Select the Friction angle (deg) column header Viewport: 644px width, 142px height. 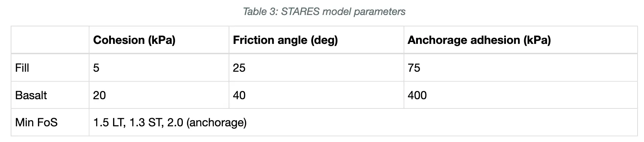(x=285, y=40)
